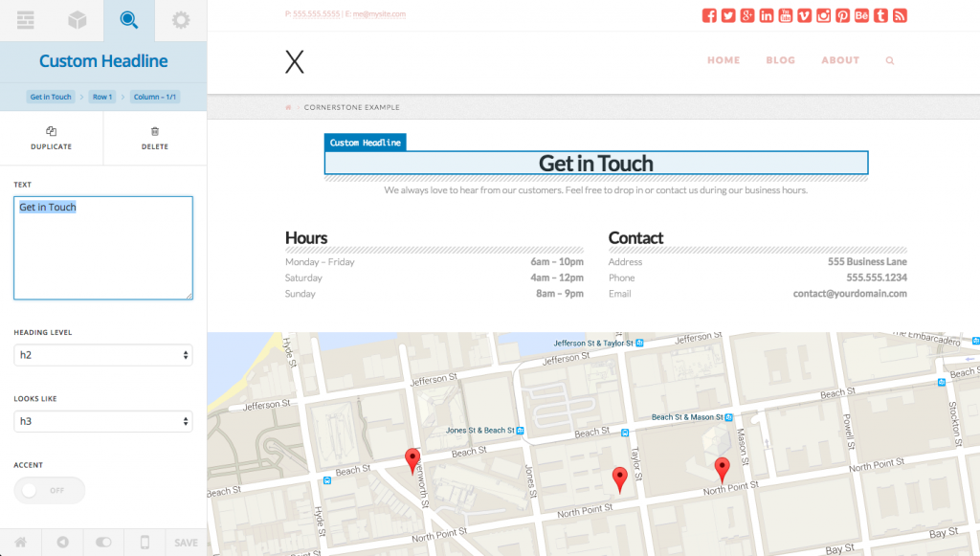Open the Looks Like dropdown

pyautogui.click(x=102, y=421)
